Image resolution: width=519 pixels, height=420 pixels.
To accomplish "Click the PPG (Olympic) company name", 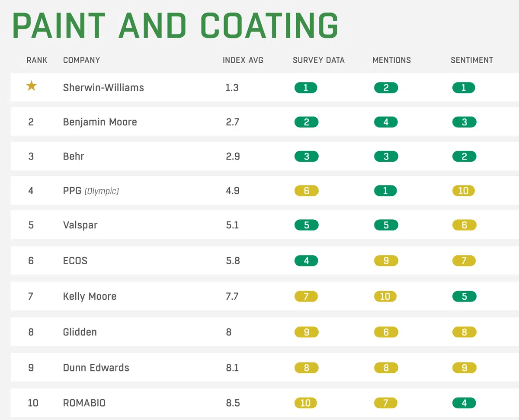I will [x=91, y=191].
